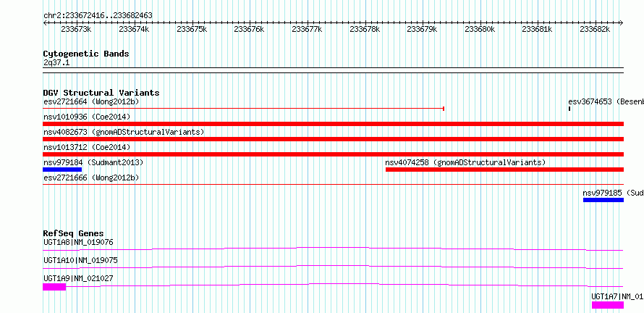Click the blue nsv979184 variant bar
Viewport: 644px width, 313px height.
(x=62, y=170)
